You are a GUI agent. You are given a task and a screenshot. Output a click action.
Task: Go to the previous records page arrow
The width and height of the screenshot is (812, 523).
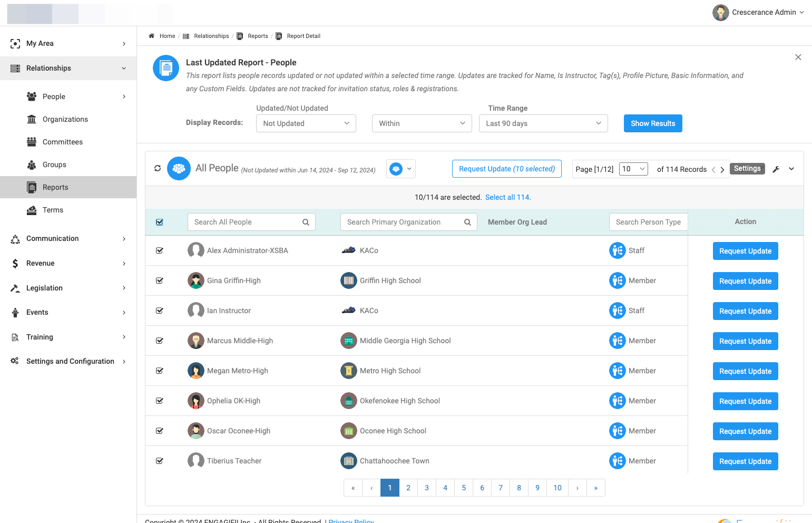pos(713,170)
